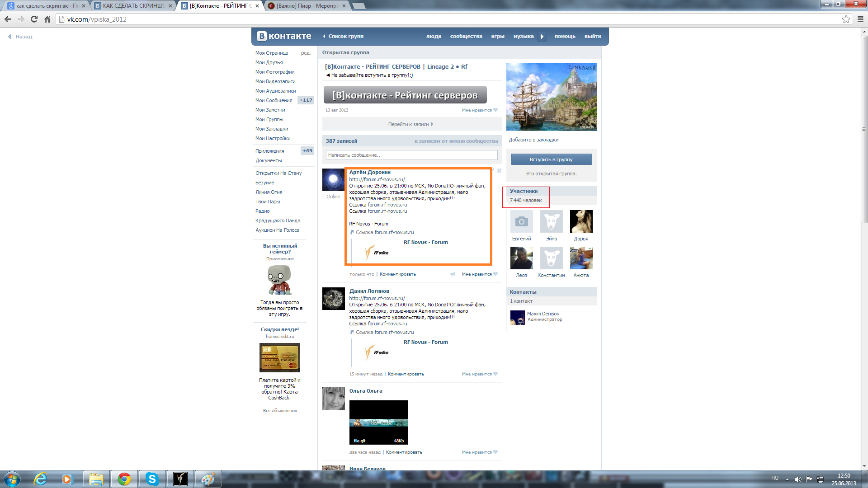Open 'Вы истинный геймер?' ad
This screenshot has width=868, height=488.
click(280, 249)
